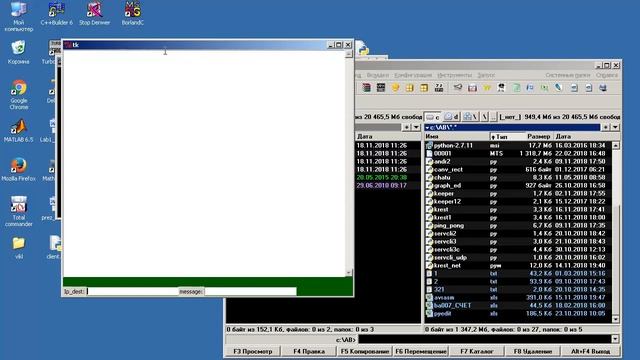Select the krest_net pyw file

(518, 265)
